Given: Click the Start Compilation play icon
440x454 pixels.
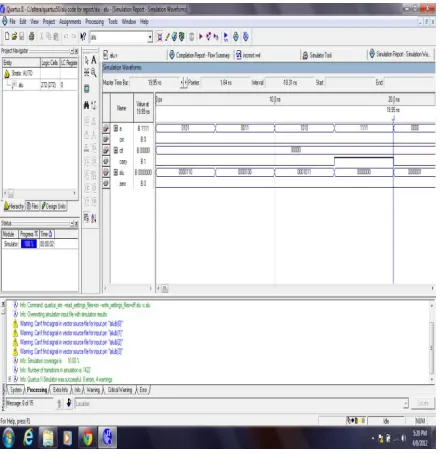Looking at the screenshot, I should pos(201,36).
